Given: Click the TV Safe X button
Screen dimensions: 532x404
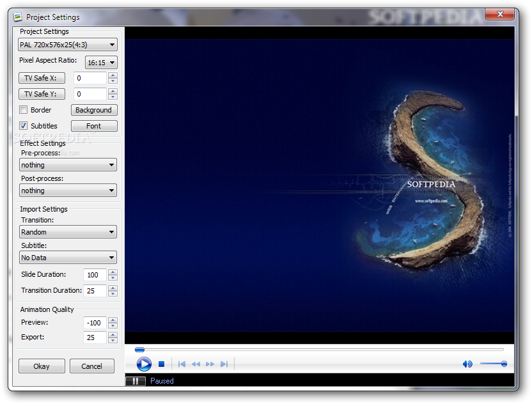Looking at the screenshot, I should (42, 78).
